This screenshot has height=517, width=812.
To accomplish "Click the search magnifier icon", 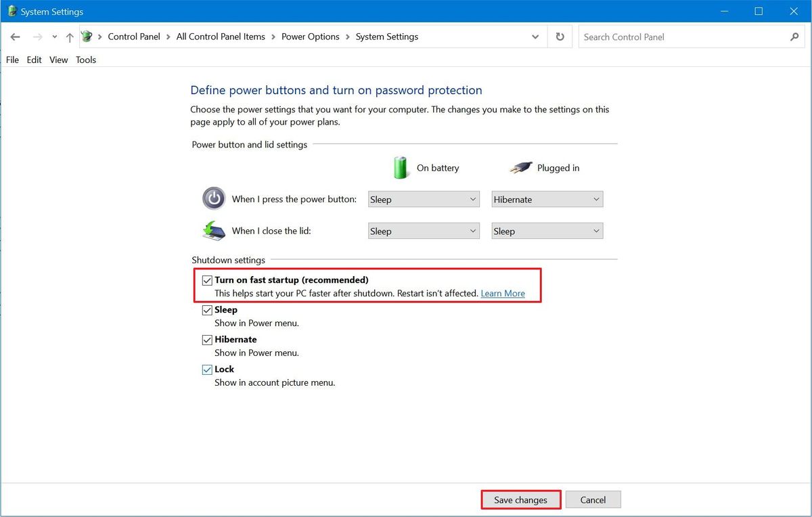I will pyautogui.click(x=794, y=37).
